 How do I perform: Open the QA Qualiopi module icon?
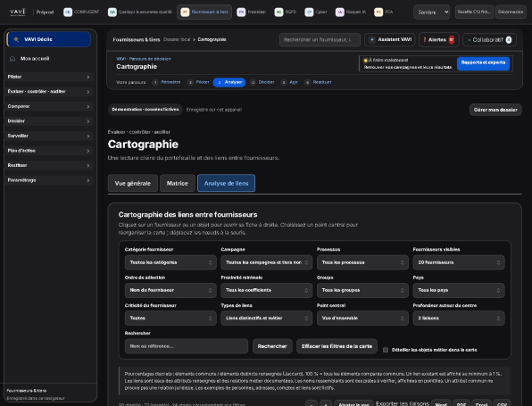(x=112, y=12)
